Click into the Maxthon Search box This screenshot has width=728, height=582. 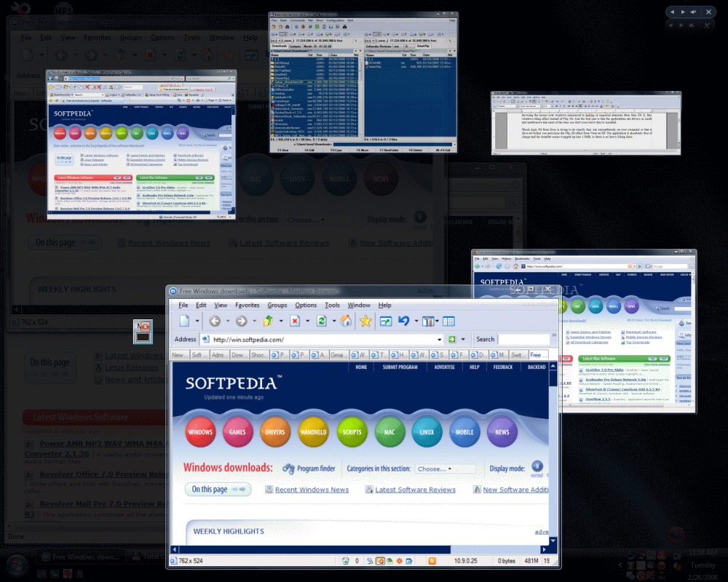[x=523, y=339]
